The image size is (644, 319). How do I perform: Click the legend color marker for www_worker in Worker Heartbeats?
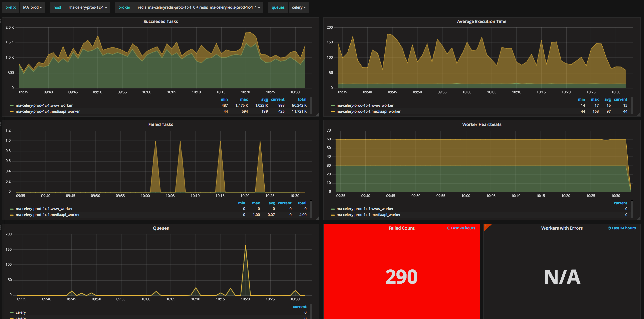(332, 209)
